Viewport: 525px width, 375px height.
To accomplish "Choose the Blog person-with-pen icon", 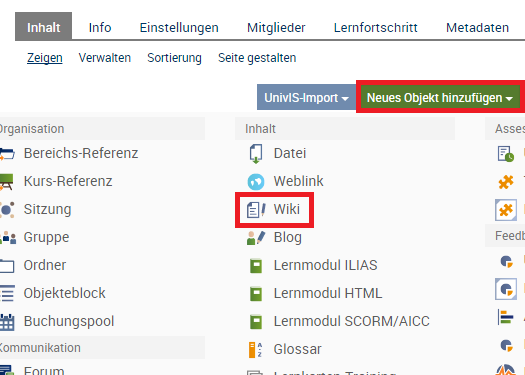I will 256,238.
